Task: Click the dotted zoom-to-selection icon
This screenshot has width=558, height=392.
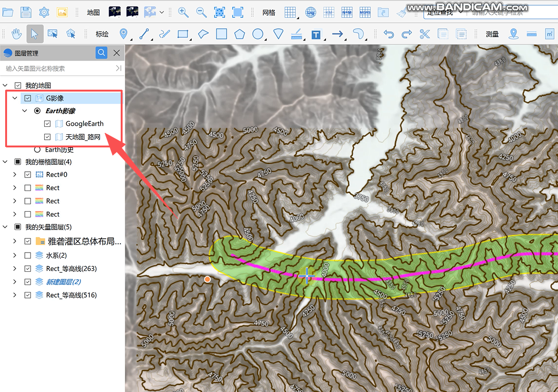Action: click(x=219, y=13)
